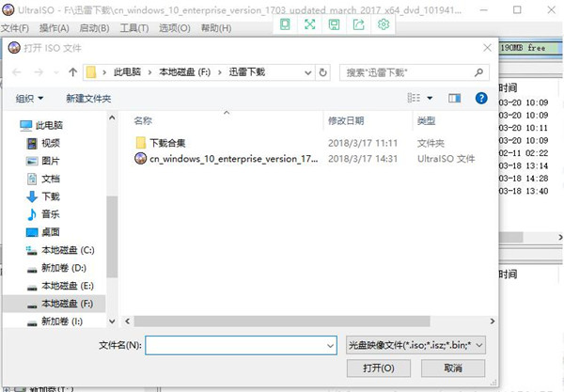Screen dimensions: 564x392
Task: Refresh the 迅雷下载 folder listing
Action: (323, 72)
